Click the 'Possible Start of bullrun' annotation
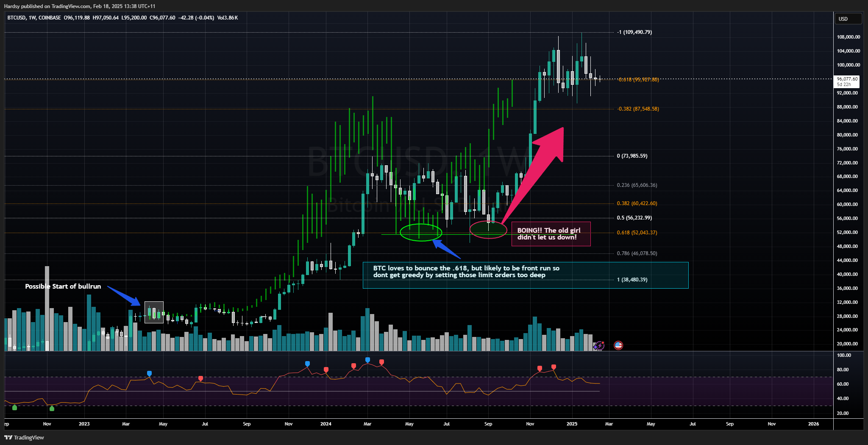The height and width of the screenshot is (445, 868). (63, 286)
